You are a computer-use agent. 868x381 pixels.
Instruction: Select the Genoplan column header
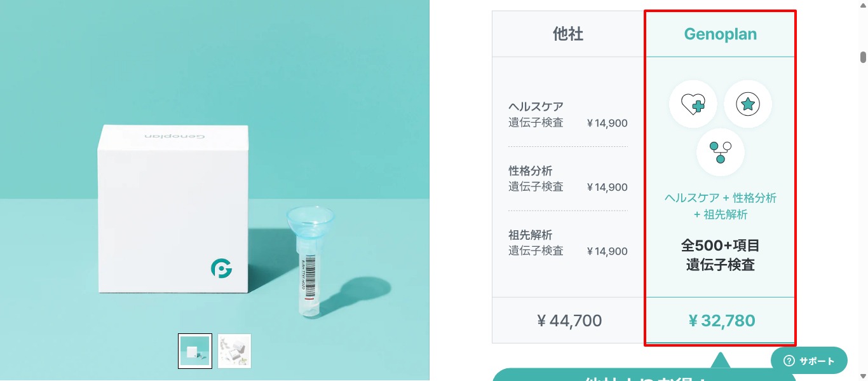(720, 34)
